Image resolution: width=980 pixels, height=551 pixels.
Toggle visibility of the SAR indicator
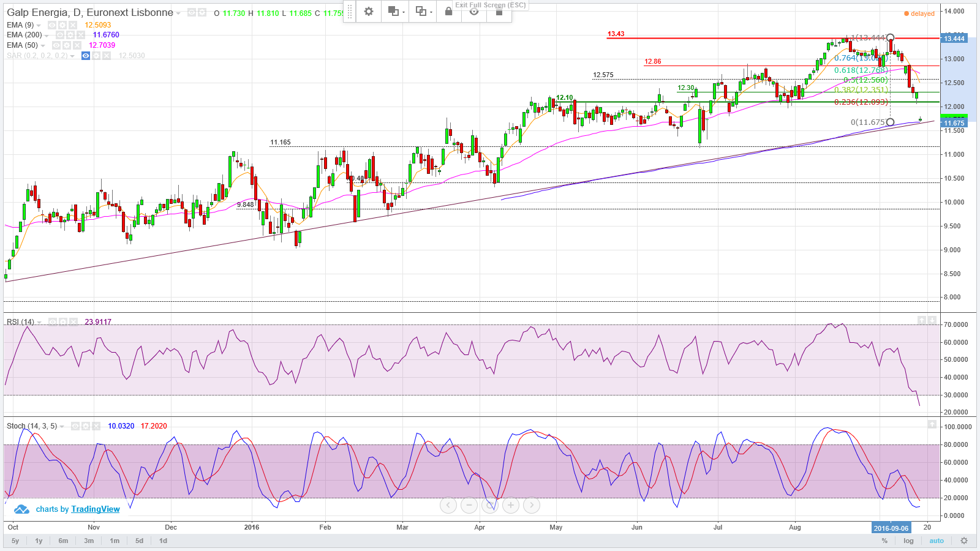coord(86,56)
